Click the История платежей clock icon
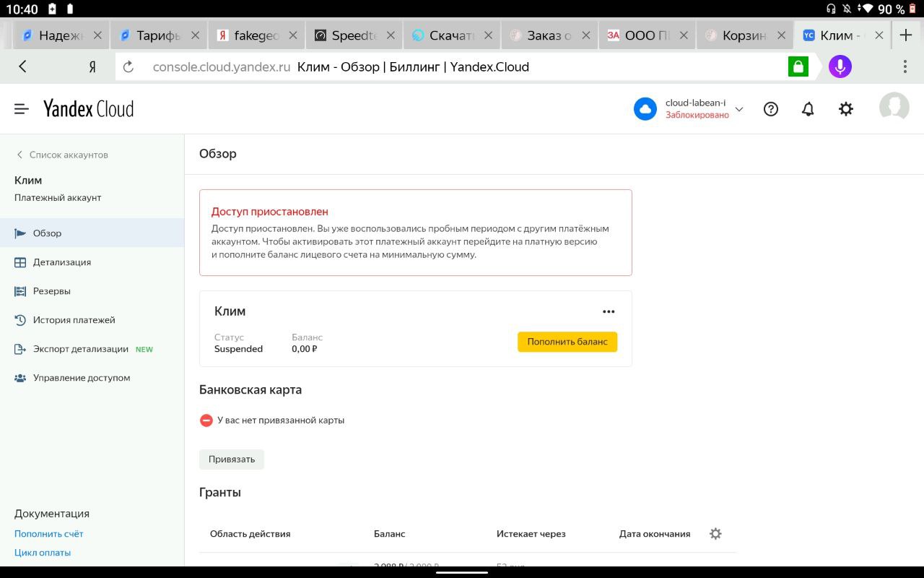The image size is (924, 578). click(20, 320)
